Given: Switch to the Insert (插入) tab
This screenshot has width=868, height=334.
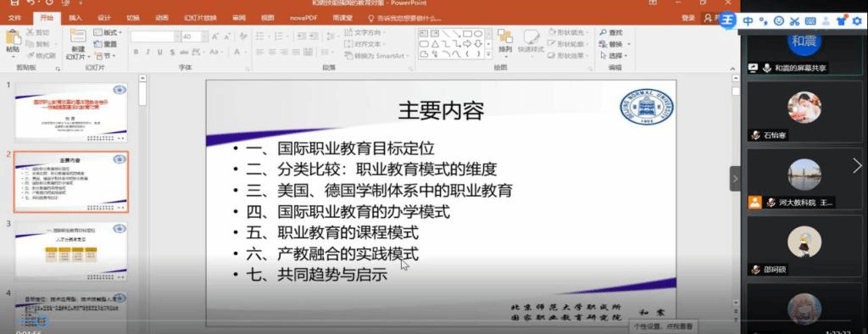Looking at the screenshot, I should click(x=75, y=18).
